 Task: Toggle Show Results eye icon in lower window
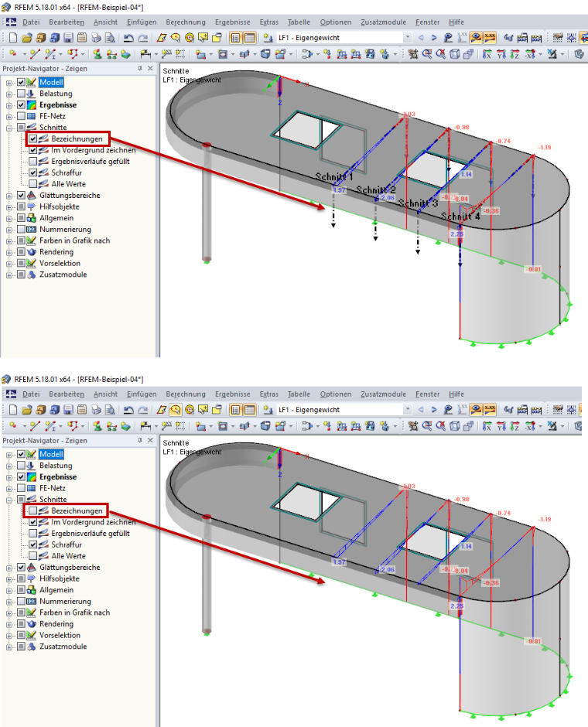coord(476,409)
